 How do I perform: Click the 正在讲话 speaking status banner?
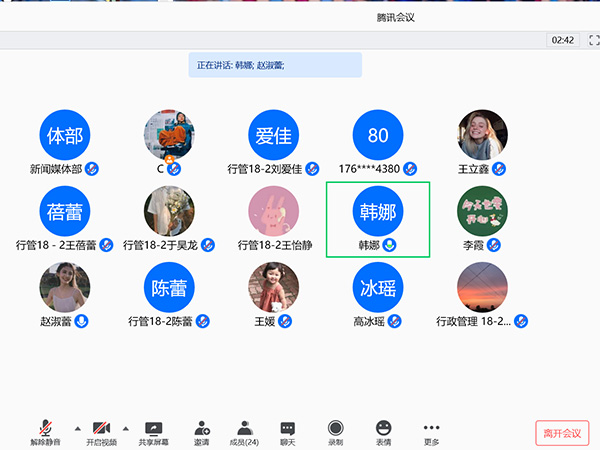click(275, 65)
